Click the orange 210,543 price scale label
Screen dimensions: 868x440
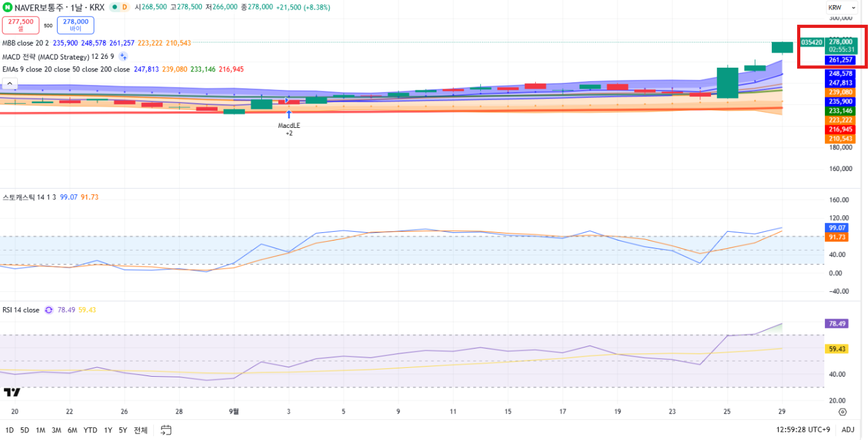click(841, 139)
